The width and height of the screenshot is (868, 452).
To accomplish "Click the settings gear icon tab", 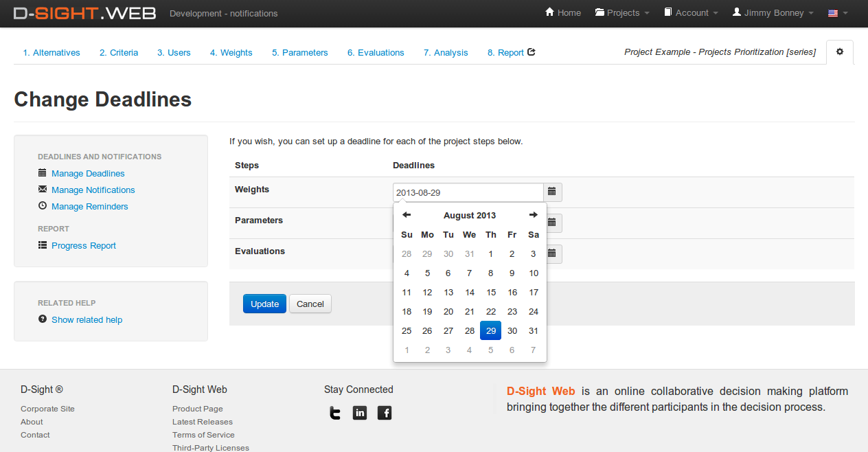I will point(840,52).
